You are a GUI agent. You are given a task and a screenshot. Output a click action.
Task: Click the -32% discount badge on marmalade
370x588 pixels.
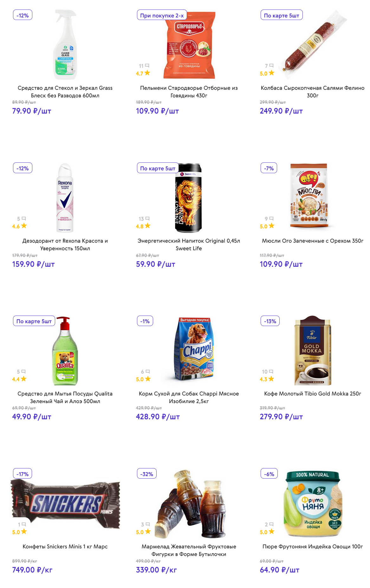[x=146, y=474]
